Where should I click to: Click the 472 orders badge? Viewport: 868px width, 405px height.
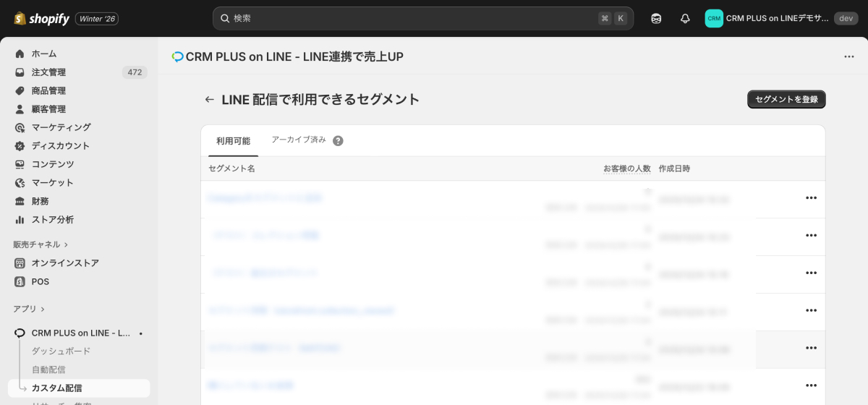point(135,72)
